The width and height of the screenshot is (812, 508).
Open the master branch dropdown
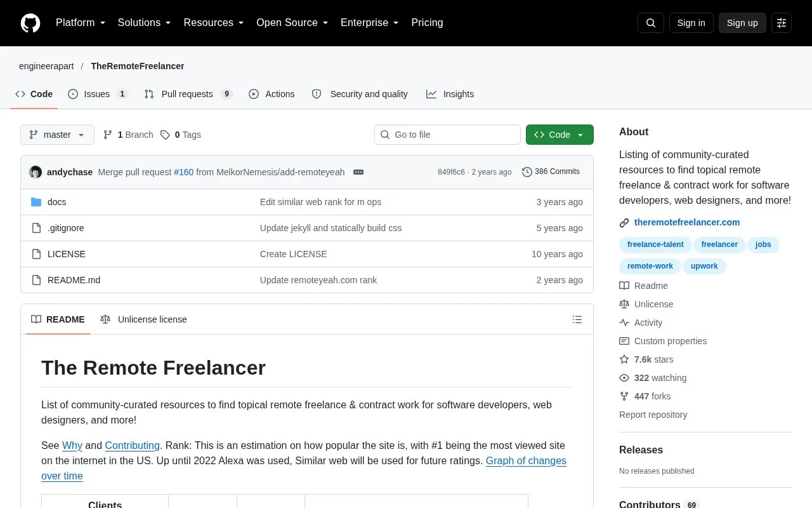(57, 135)
